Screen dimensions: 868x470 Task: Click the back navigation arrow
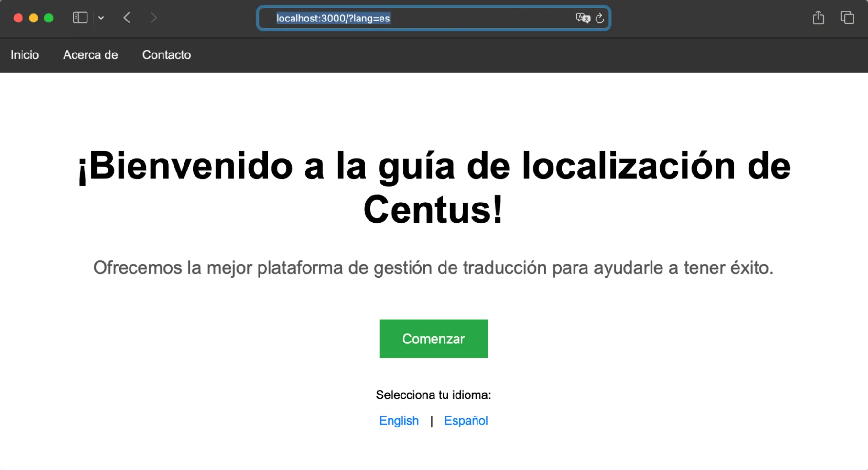tap(127, 18)
